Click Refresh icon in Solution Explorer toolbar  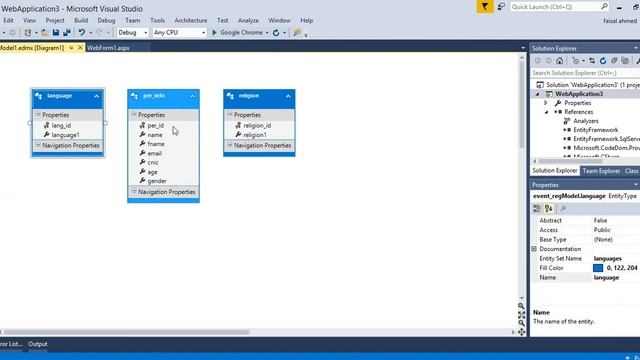[x=603, y=61]
